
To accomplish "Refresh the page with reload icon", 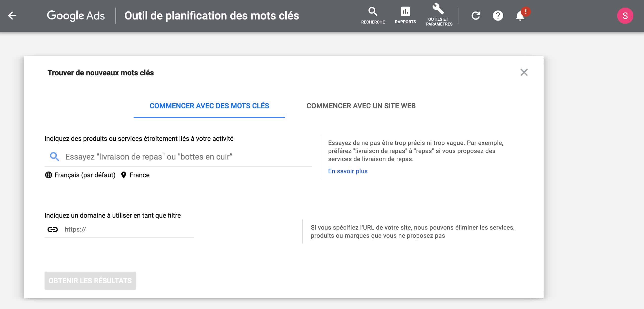I will (x=476, y=16).
